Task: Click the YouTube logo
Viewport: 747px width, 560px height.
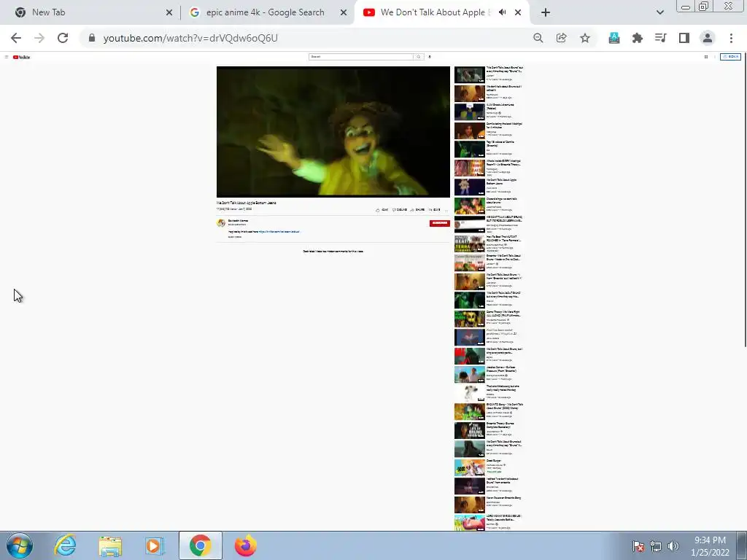Action: [x=21, y=57]
